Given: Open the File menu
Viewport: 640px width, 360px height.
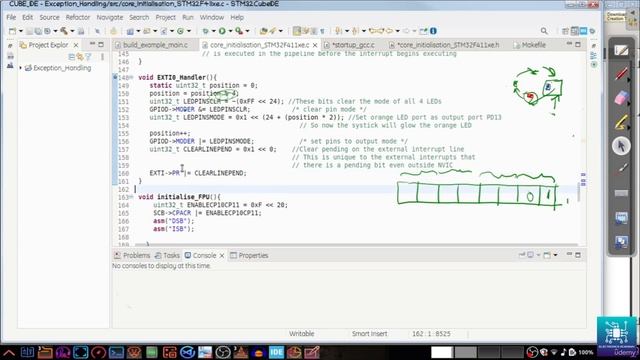Looking at the screenshot, I should tap(11, 18).
